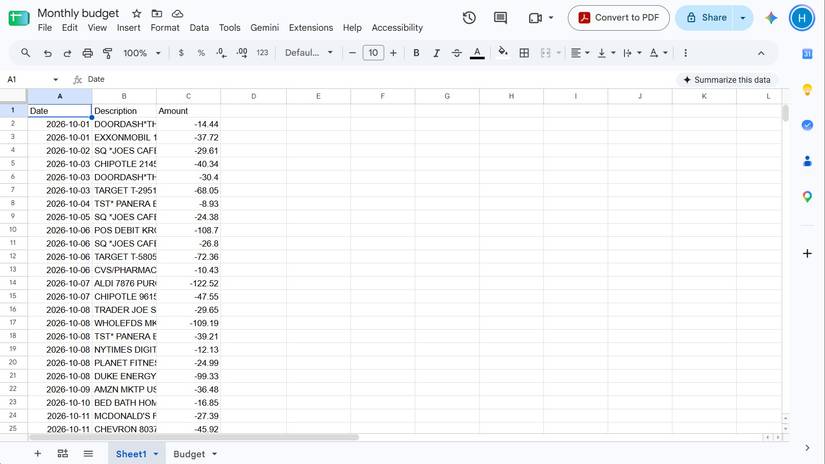Click the move to folder icon
825x464 pixels.
pos(157,14)
